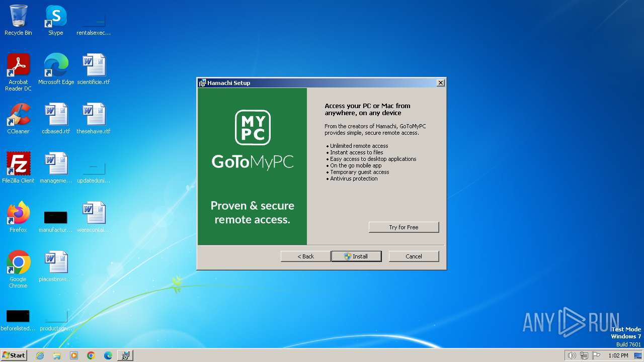Open Chrome from the taskbar
Viewport: 644px width, 362px height.
[91, 355]
